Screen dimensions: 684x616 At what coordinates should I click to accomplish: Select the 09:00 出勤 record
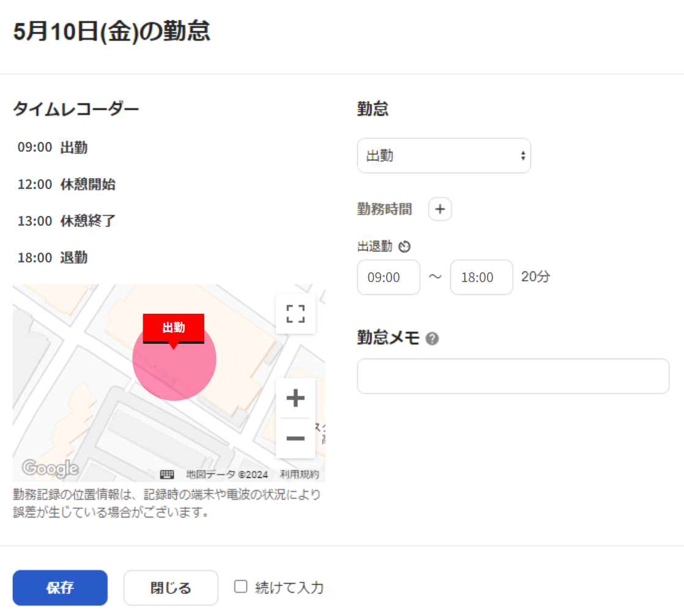(53, 147)
